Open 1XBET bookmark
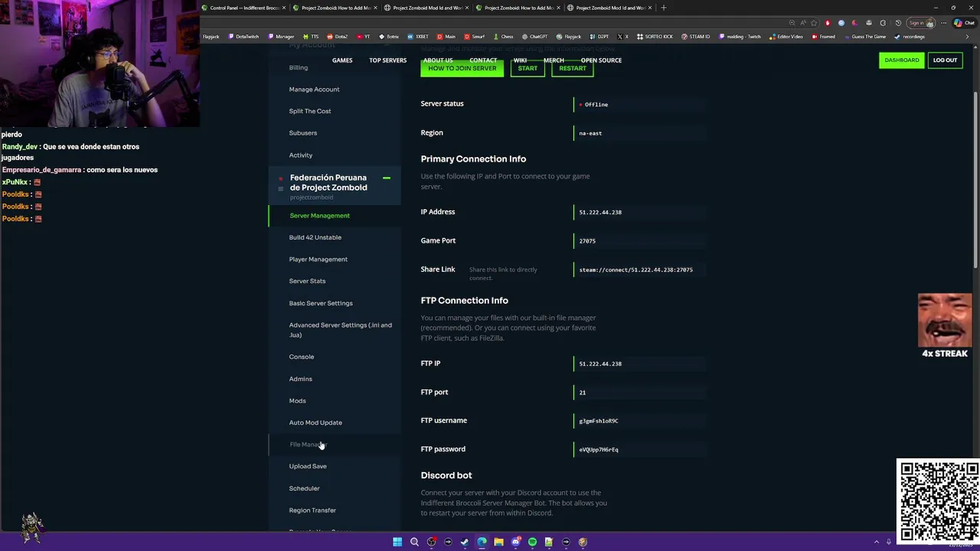Screen dimensions: 980x551 [x=419, y=37]
